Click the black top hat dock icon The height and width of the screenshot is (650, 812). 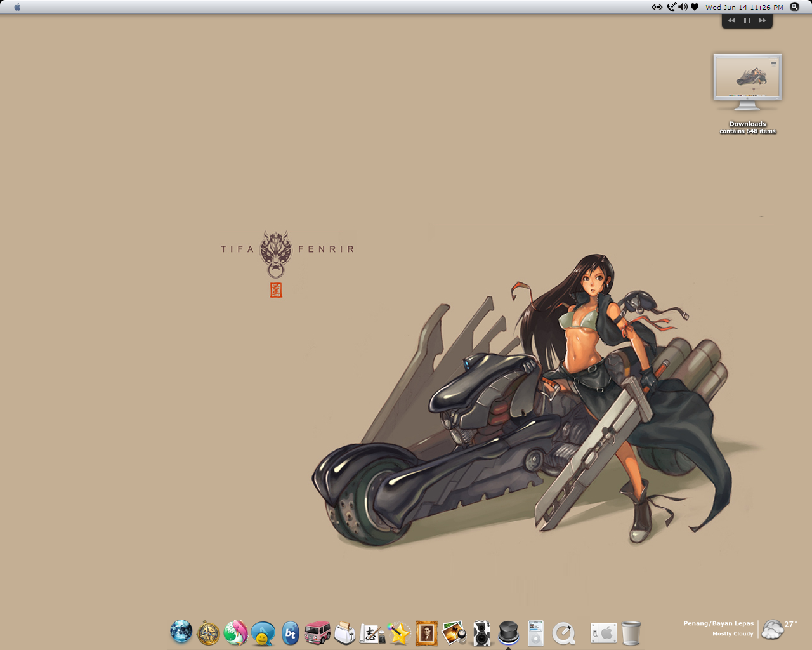509,632
